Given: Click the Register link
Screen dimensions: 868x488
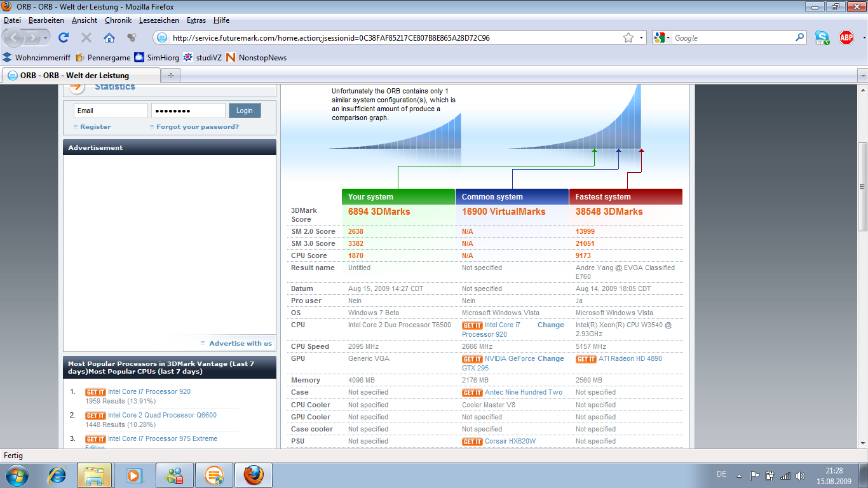Looking at the screenshot, I should pos(95,127).
